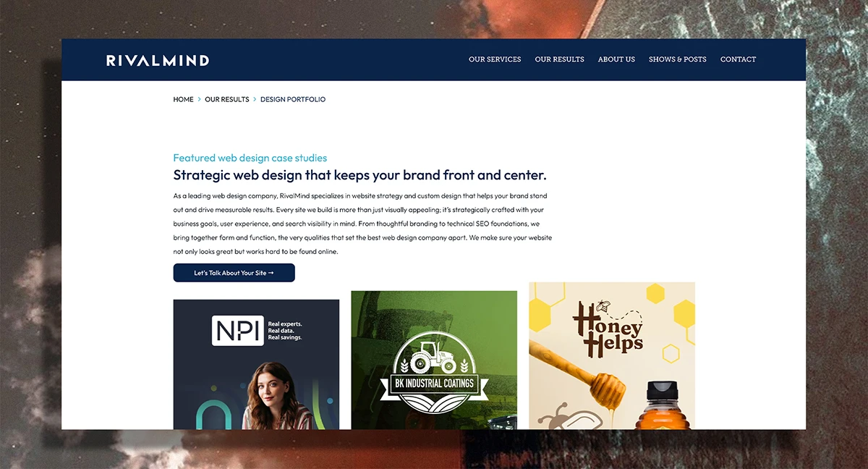Go to About Us page
This screenshot has height=469, width=868.
tap(616, 59)
